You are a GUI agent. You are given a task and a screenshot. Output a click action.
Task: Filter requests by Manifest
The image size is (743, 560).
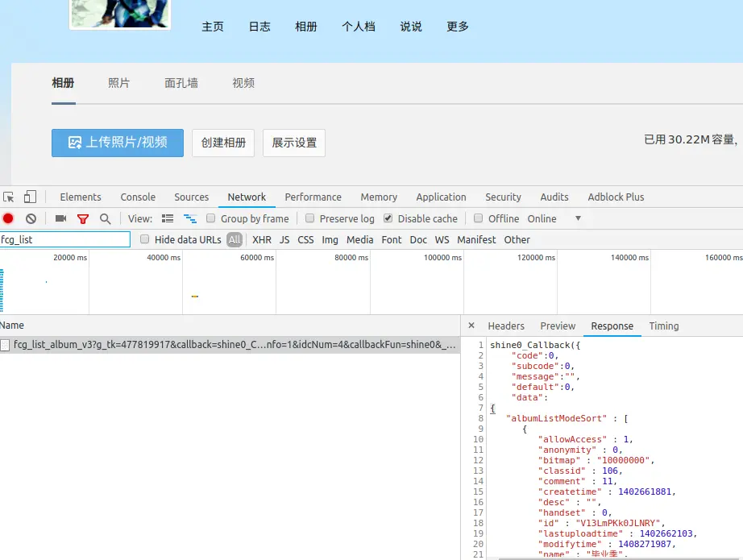476,240
